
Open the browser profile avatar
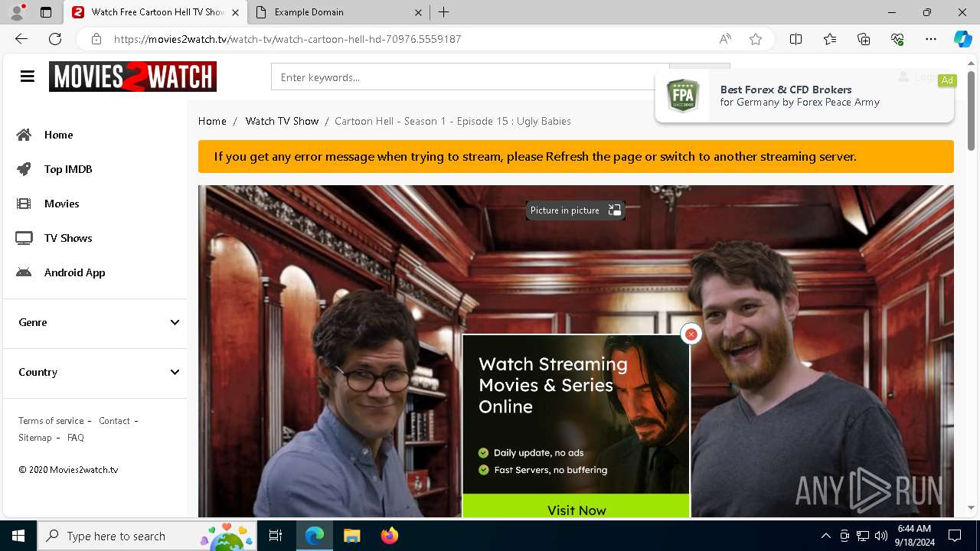click(18, 12)
